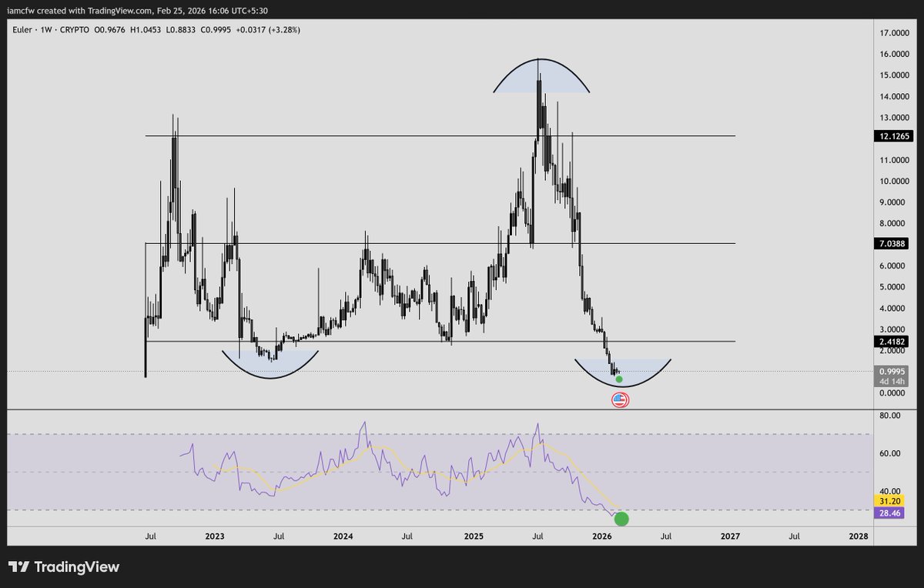The image size is (924, 588).
Task: Click the 2024 time axis label
Action: click(343, 536)
